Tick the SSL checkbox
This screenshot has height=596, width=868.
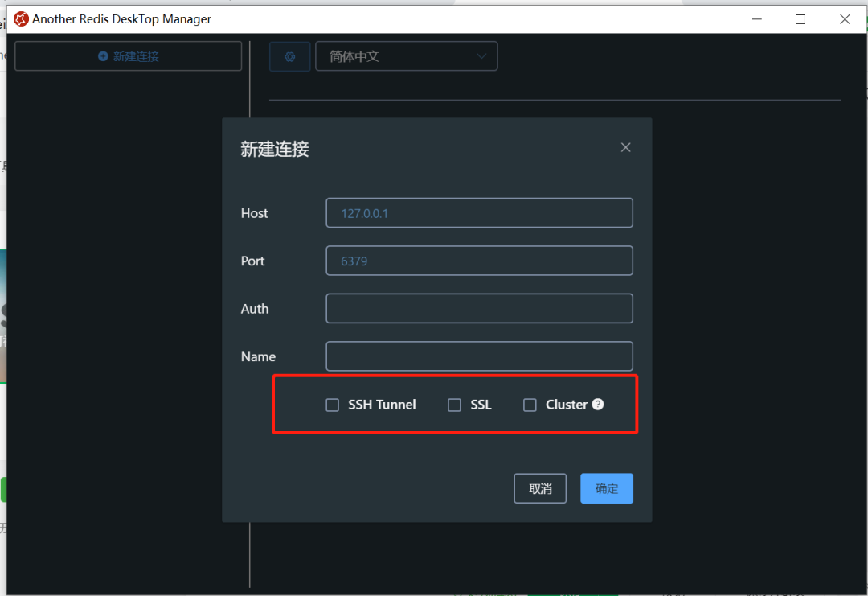pyautogui.click(x=454, y=405)
